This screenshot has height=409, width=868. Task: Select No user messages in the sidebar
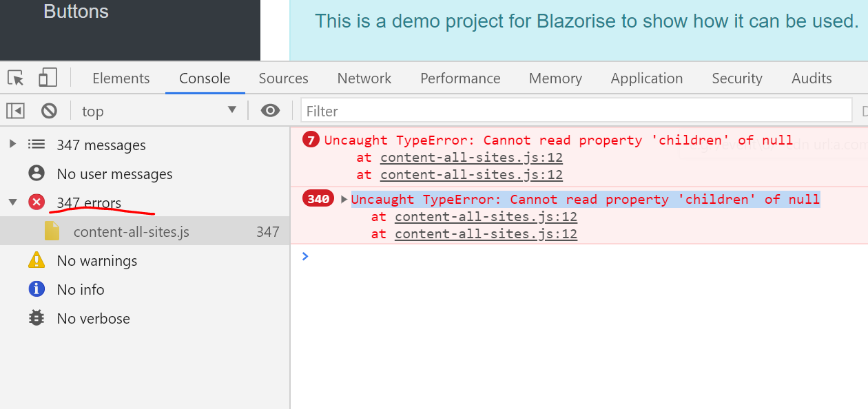click(x=114, y=174)
